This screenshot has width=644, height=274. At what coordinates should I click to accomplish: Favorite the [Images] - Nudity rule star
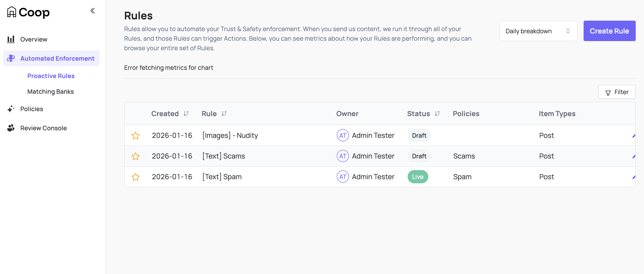click(x=136, y=135)
